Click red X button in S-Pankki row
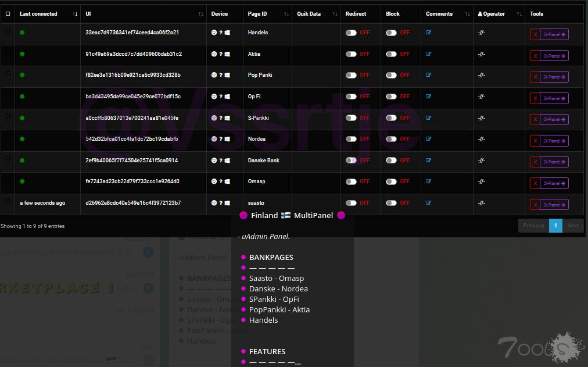This screenshot has height=367, width=588. point(535,120)
